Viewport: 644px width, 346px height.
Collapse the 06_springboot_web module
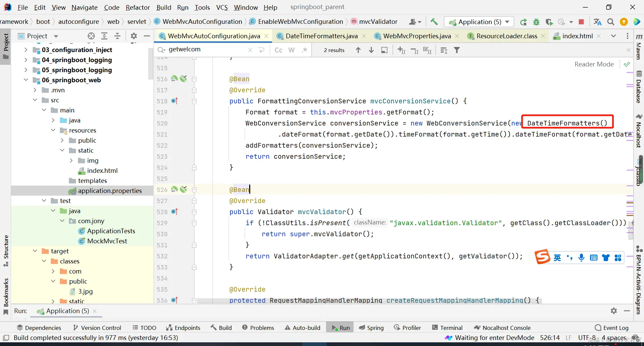(26, 80)
